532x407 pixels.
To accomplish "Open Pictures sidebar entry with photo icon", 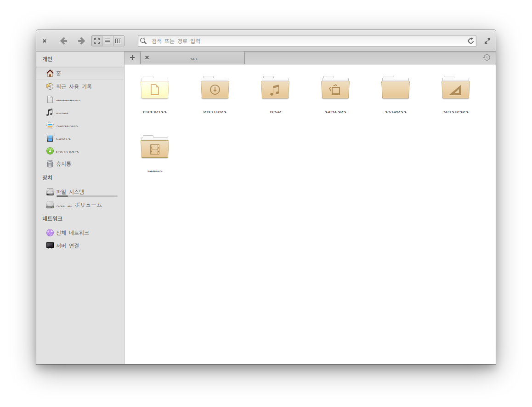I will tap(80, 126).
